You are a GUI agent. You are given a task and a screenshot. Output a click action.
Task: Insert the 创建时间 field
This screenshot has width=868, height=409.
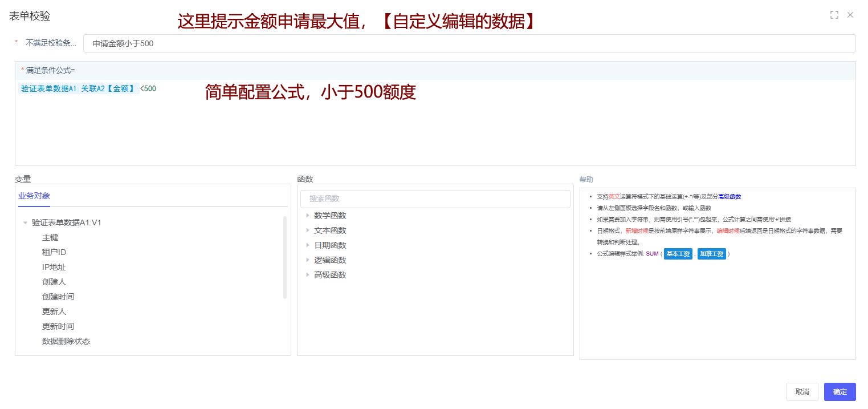point(58,297)
